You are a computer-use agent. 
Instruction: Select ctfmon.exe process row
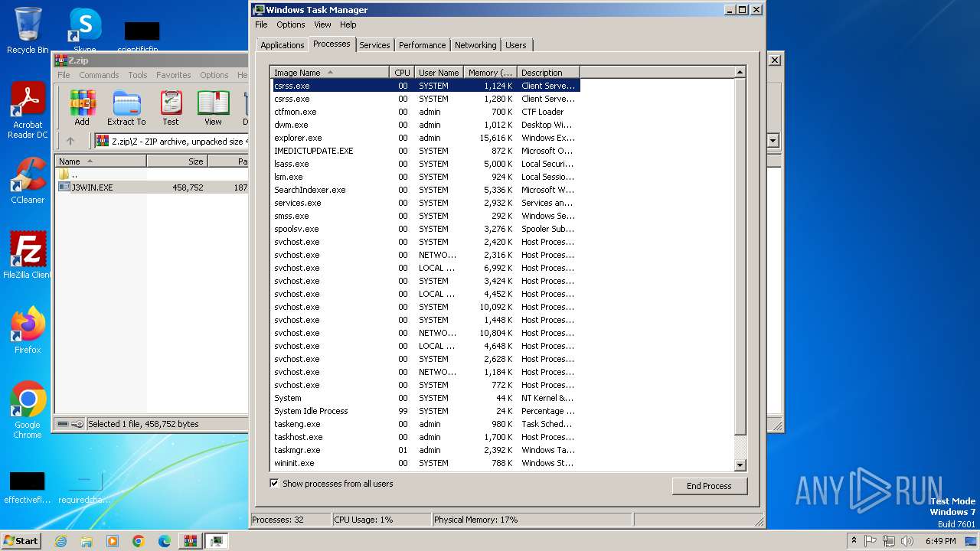point(426,112)
